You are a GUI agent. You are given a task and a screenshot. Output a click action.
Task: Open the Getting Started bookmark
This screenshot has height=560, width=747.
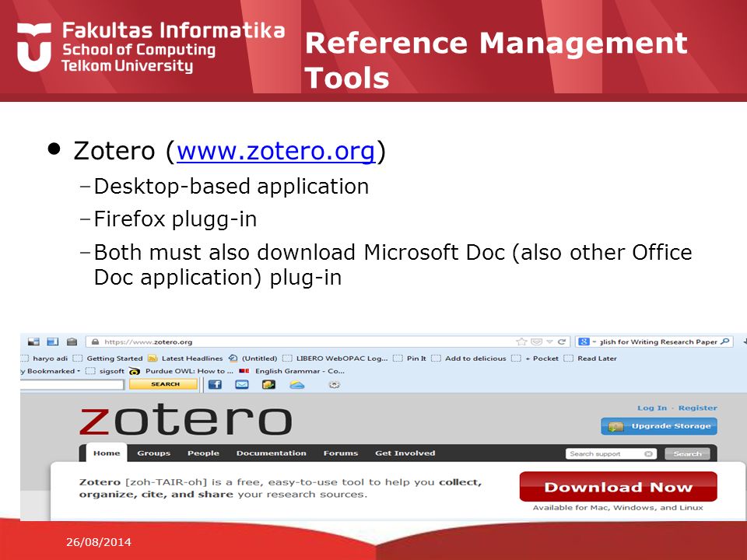[108, 359]
